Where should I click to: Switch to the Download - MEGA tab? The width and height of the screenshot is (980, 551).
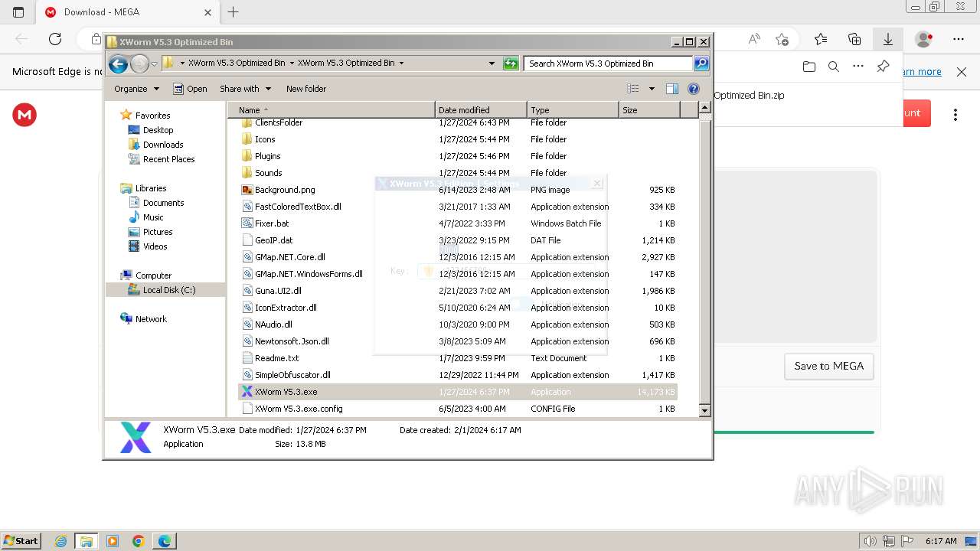pyautogui.click(x=127, y=12)
